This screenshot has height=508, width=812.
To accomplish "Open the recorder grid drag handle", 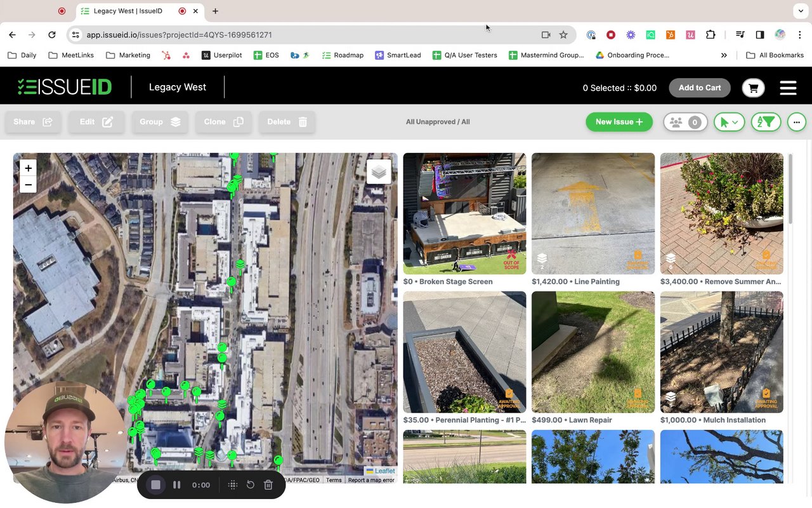I will tap(233, 485).
